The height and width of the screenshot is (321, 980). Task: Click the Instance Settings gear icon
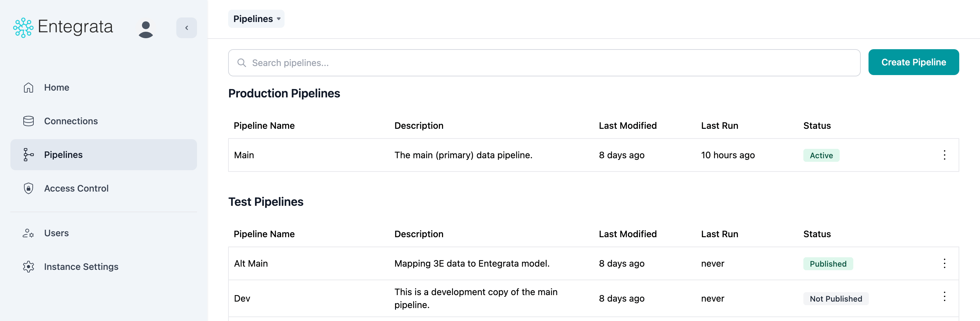click(29, 266)
